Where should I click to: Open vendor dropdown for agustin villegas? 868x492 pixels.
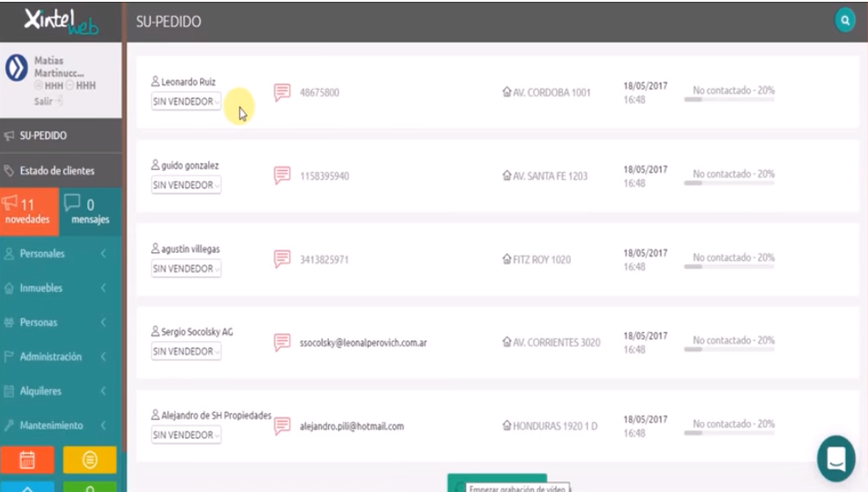point(185,269)
